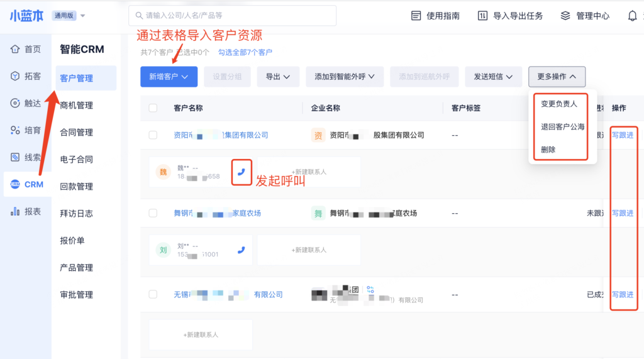Open 合同管理 in the CRM submenu

[x=76, y=132]
